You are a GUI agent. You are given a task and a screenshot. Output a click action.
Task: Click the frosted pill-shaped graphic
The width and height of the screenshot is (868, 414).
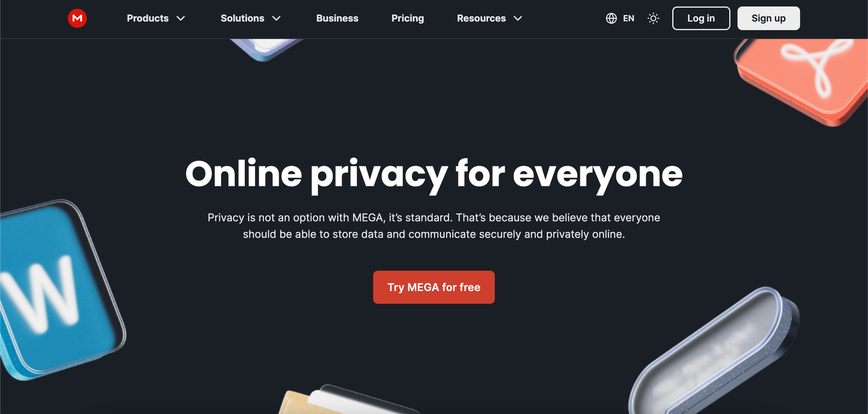tap(714, 352)
